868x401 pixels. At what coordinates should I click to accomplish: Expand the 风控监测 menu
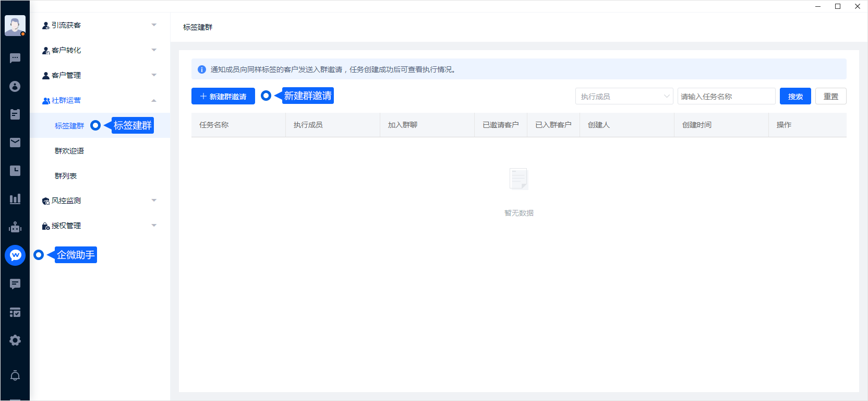(100, 200)
